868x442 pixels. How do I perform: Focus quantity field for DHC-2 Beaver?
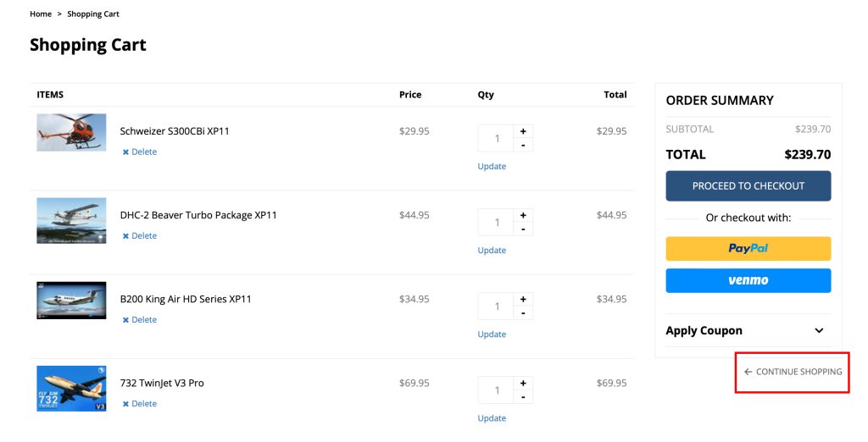click(496, 223)
